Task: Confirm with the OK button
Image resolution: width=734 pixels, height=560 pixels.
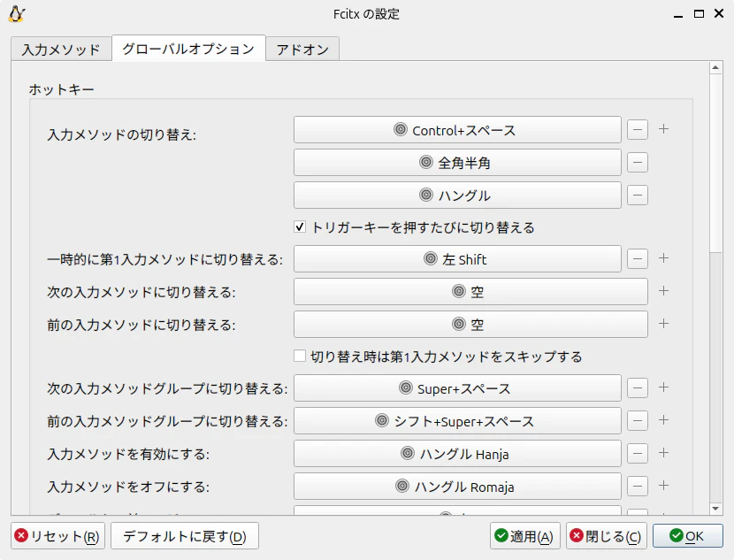Action: (x=688, y=535)
